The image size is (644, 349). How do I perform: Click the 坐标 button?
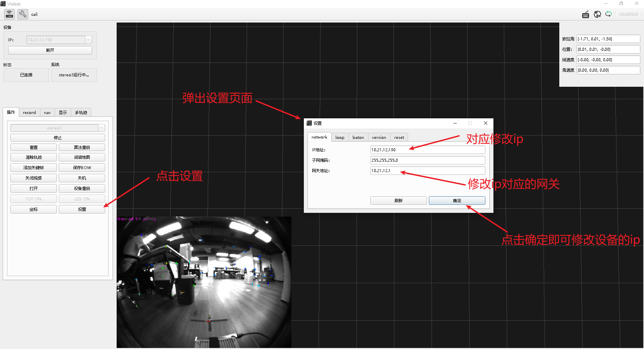(34, 209)
